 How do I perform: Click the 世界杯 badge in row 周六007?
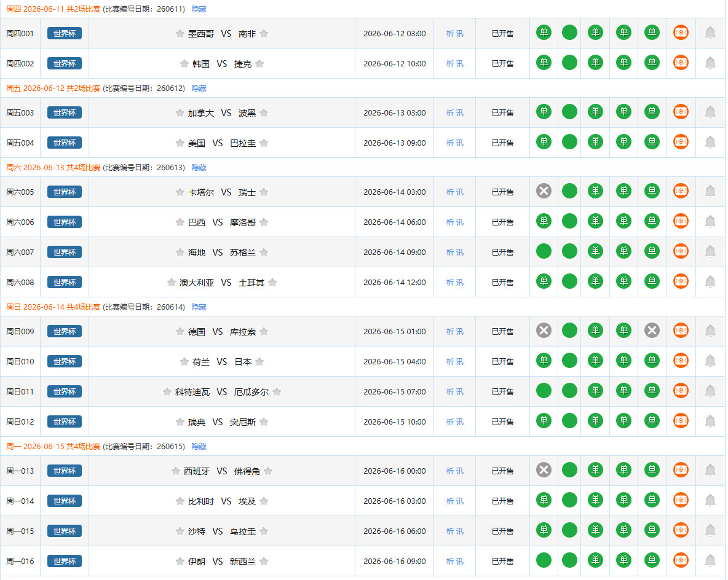point(65,252)
